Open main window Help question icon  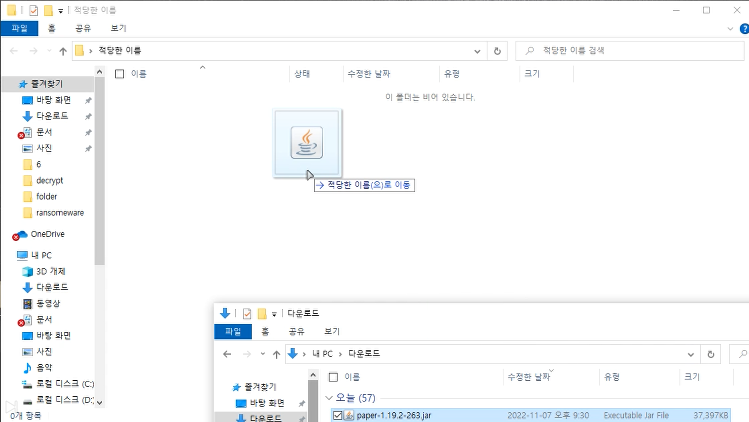(x=744, y=29)
